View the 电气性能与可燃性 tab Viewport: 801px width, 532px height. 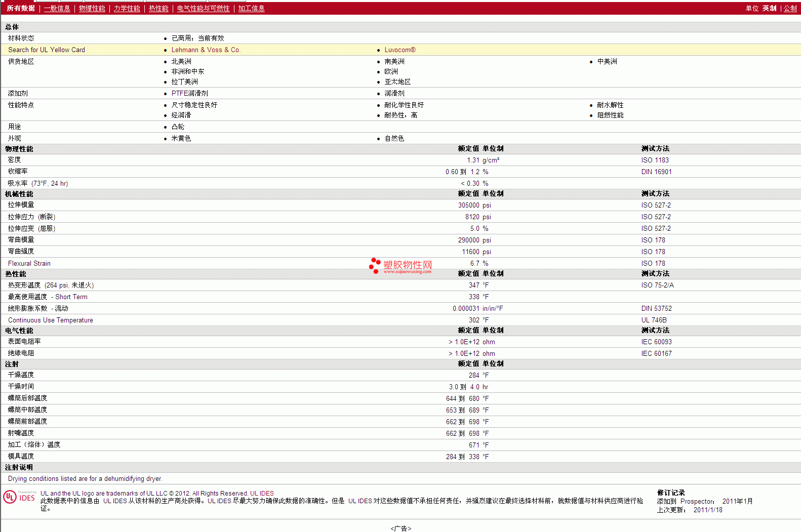coord(204,8)
